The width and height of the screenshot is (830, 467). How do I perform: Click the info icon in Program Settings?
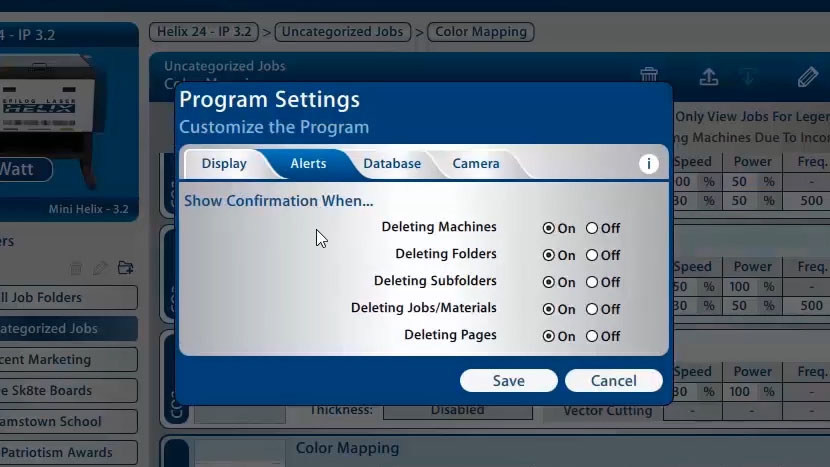[x=649, y=164]
